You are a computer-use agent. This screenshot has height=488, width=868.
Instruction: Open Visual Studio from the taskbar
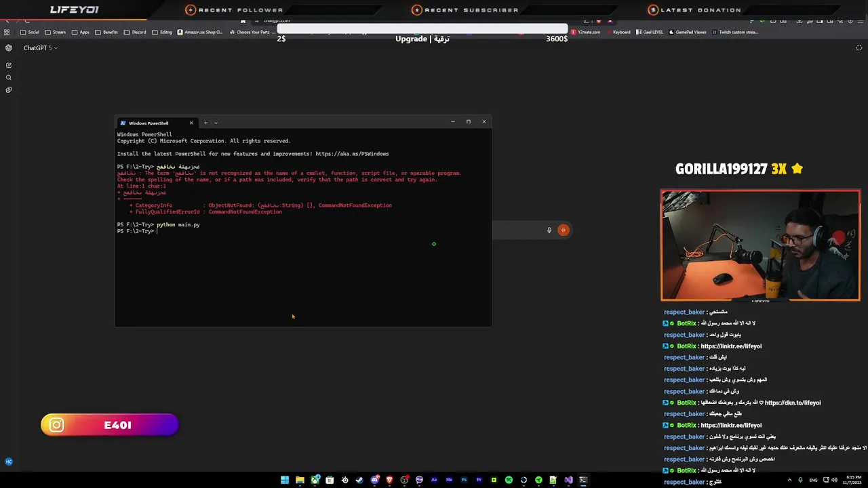[568, 480]
